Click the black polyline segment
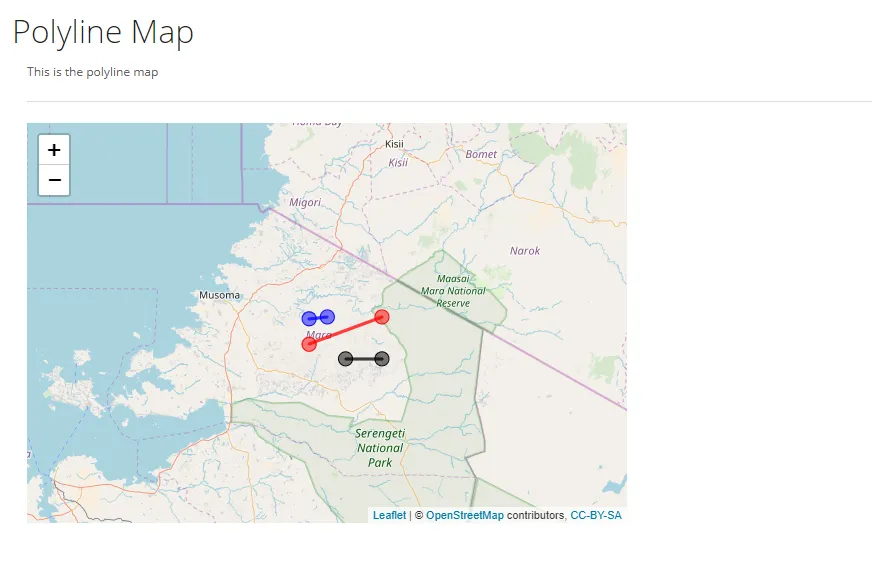 tap(363, 359)
